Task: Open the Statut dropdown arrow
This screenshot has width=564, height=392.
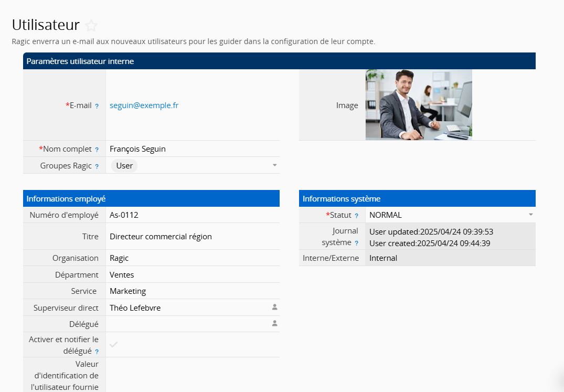Action: pyautogui.click(x=530, y=215)
